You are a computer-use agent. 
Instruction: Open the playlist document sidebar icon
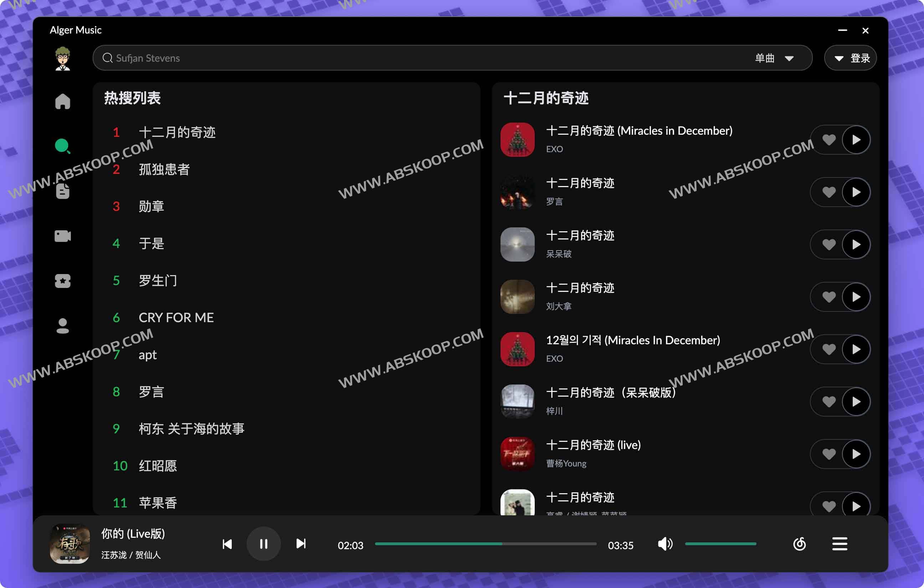pos(62,191)
